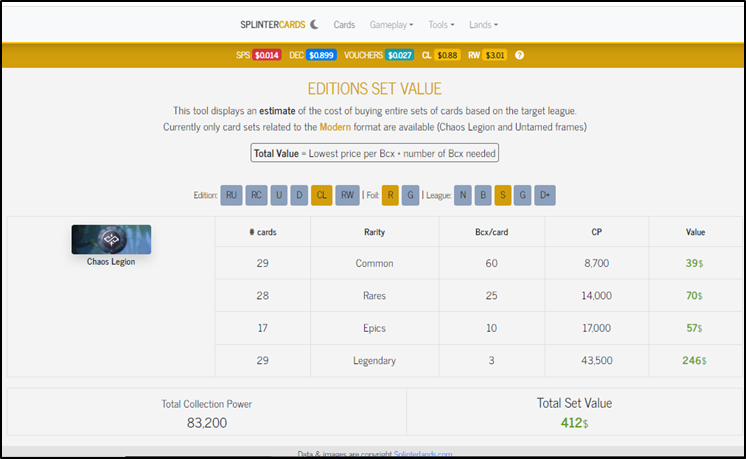Select the RU edition filter
The height and width of the screenshot is (459, 746).
point(231,195)
